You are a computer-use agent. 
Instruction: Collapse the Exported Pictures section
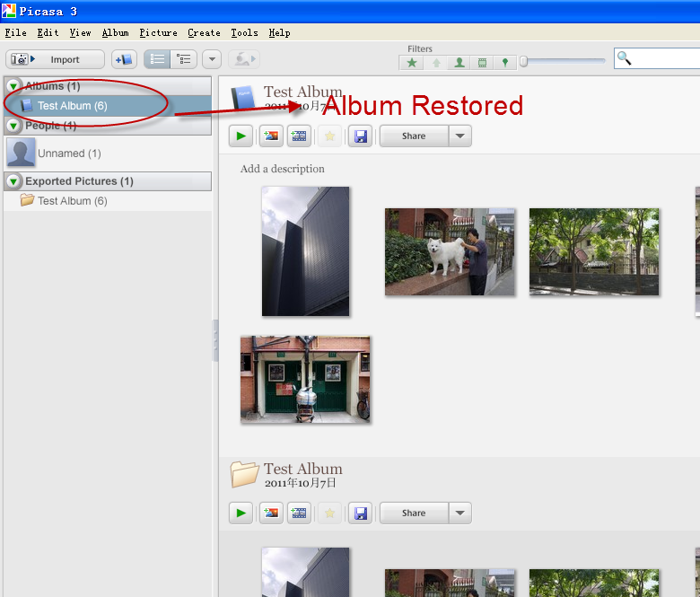tap(13, 181)
